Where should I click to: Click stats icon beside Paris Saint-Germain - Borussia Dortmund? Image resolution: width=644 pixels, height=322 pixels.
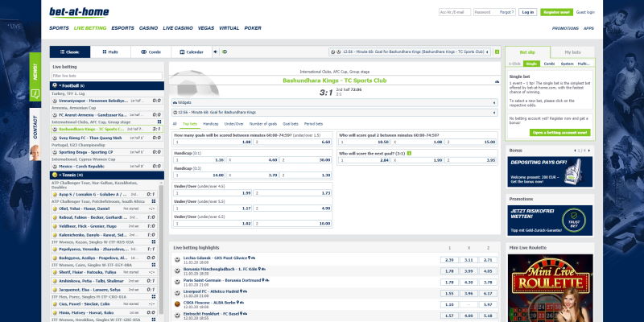[266, 279]
